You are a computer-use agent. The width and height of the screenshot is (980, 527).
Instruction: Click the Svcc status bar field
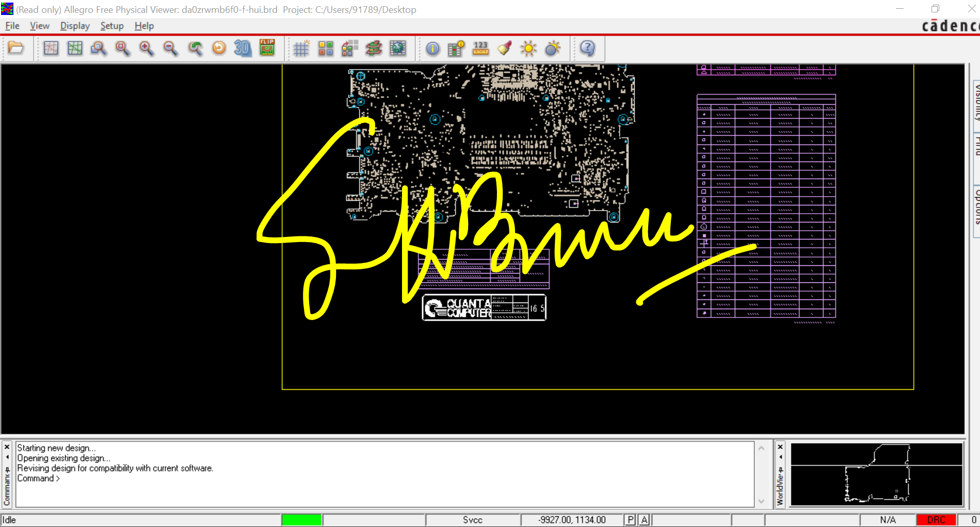point(473,520)
